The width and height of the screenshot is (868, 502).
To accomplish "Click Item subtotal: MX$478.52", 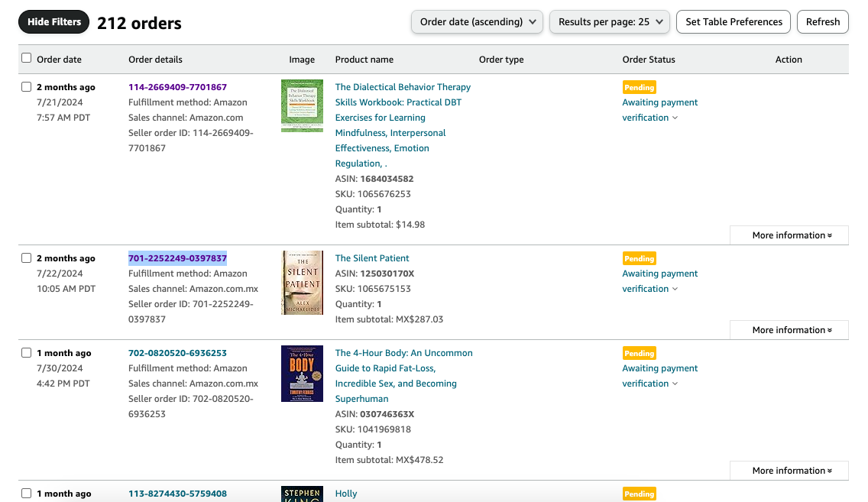I will click(x=389, y=459).
